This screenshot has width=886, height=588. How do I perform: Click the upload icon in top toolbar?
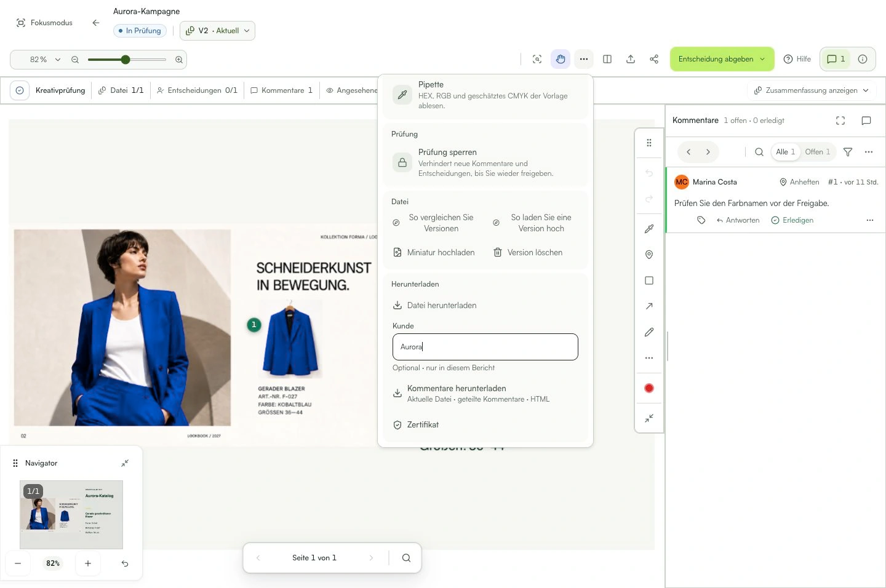(631, 59)
